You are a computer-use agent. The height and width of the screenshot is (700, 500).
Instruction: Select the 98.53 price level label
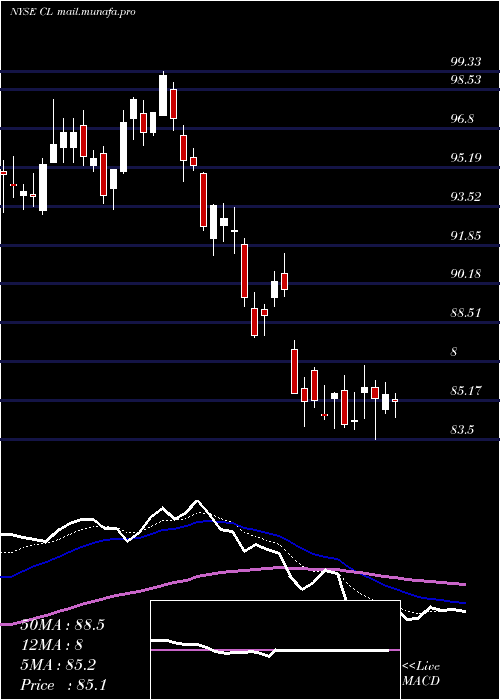point(466,80)
